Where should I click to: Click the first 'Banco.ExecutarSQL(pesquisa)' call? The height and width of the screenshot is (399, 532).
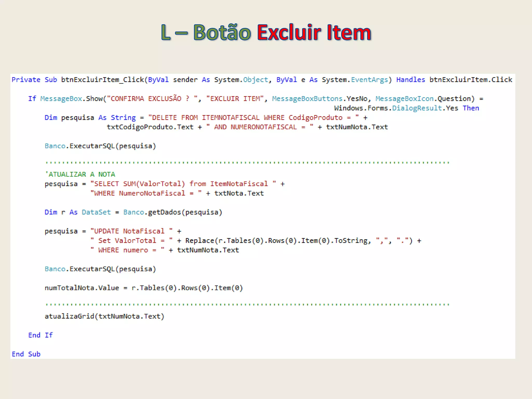tap(100, 146)
